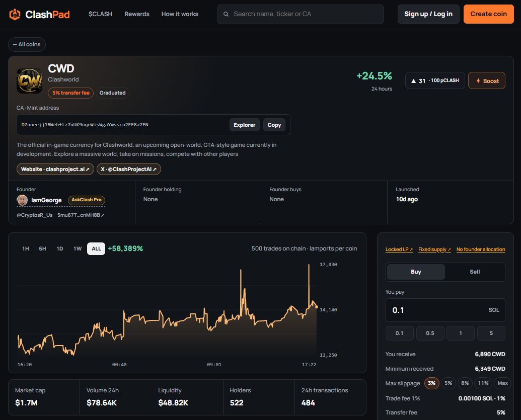521x420 pixels.
Task: Click the Holders 522 stat
Action: (259, 397)
